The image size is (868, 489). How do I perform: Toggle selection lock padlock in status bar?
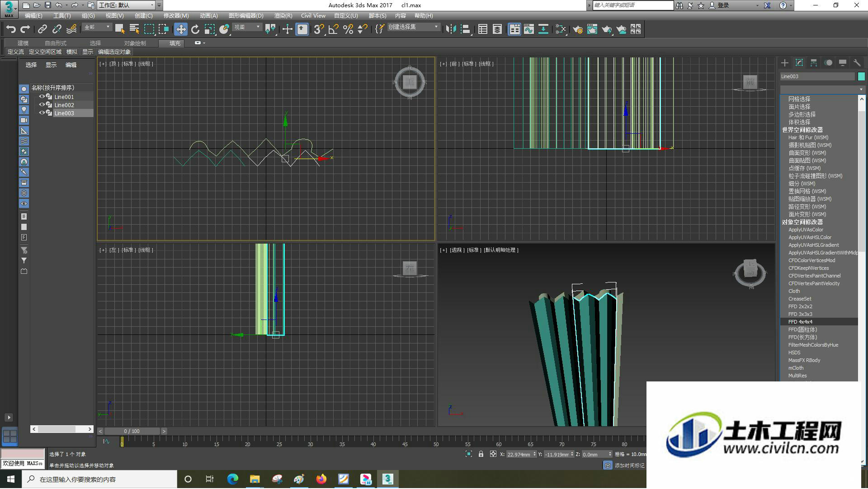481,454
